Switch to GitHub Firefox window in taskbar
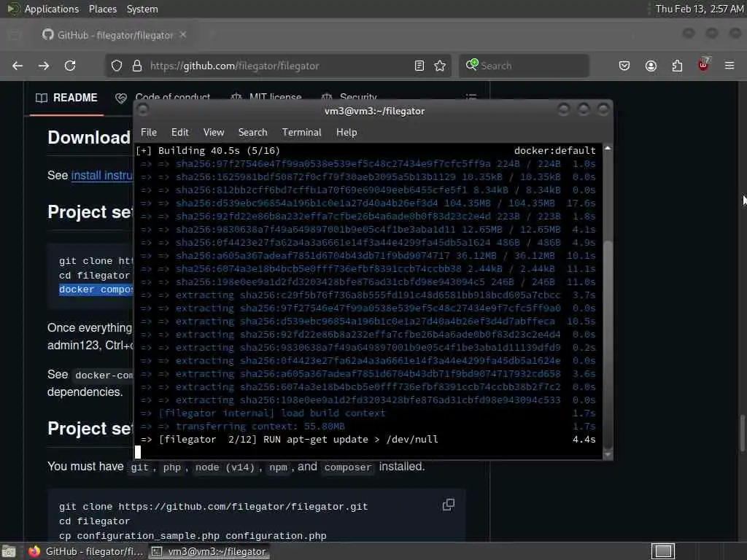The height and width of the screenshot is (560, 747). [x=86, y=551]
